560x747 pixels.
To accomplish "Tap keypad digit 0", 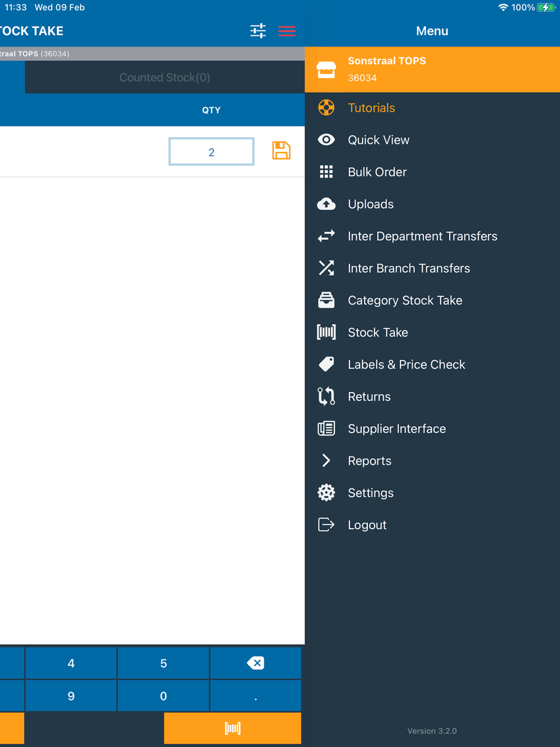I will [x=164, y=695].
